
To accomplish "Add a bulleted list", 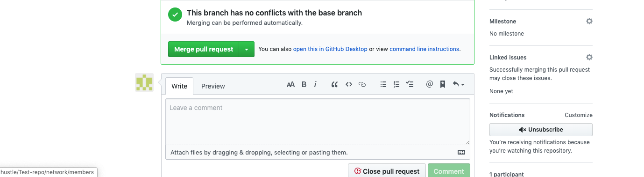I will [383, 85].
